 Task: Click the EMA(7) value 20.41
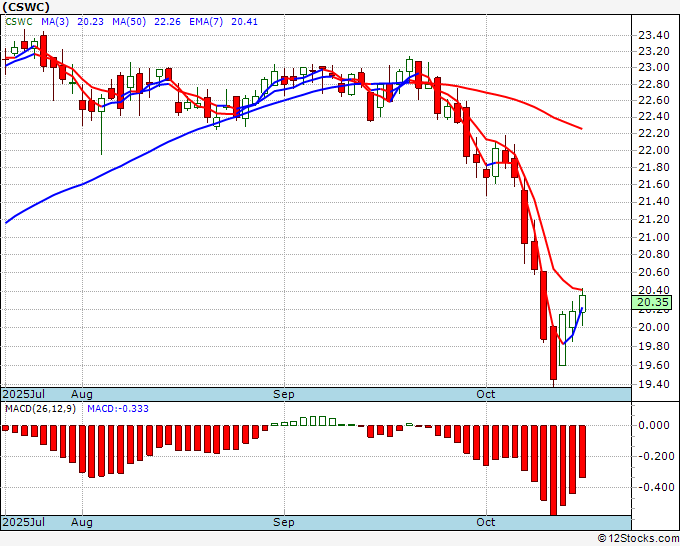244,22
